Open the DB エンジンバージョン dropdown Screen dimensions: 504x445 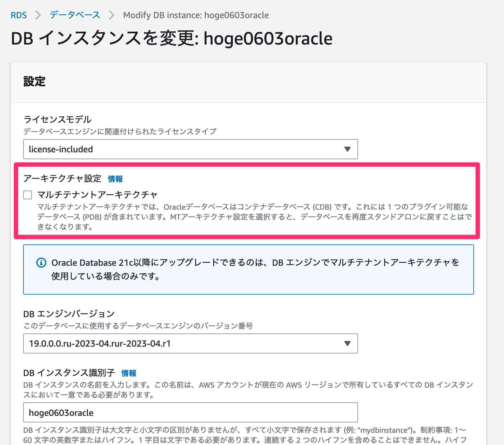click(190, 344)
